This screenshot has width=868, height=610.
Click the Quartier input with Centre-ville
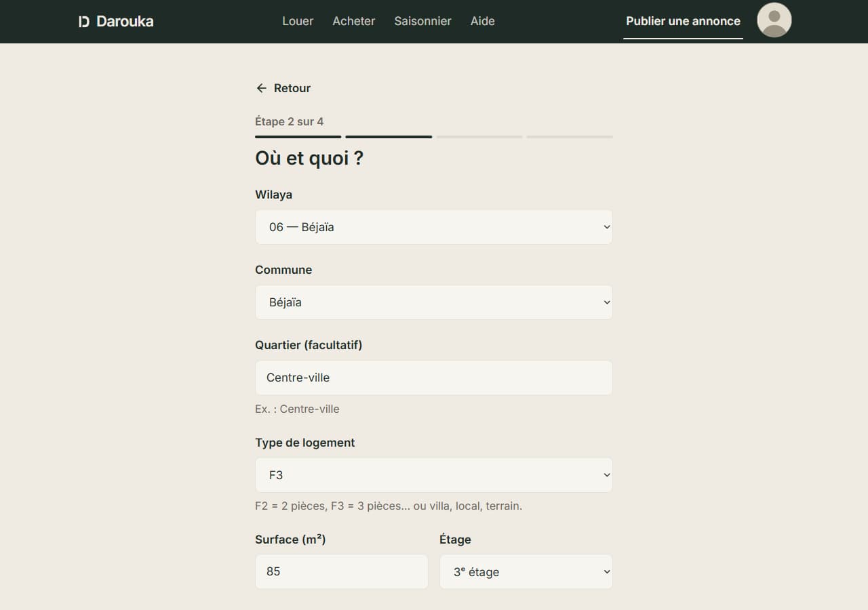[x=434, y=378]
